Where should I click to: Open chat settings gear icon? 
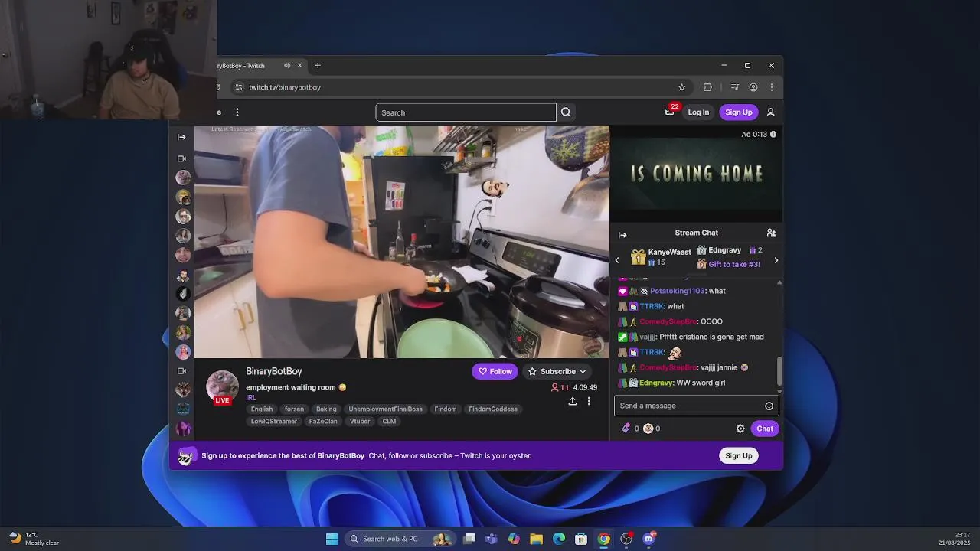click(x=740, y=429)
